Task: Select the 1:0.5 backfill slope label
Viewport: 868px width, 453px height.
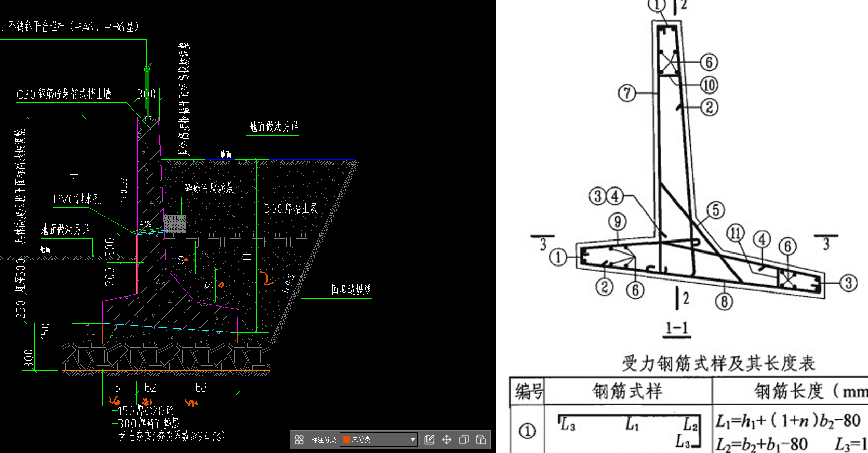Action: click(x=288, y=284)
